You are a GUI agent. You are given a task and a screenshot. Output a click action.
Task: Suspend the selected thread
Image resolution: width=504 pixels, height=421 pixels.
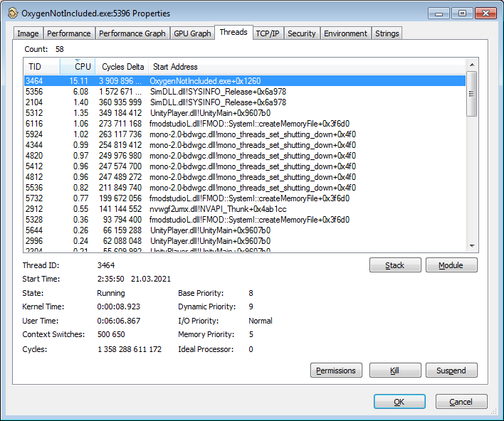451,371
